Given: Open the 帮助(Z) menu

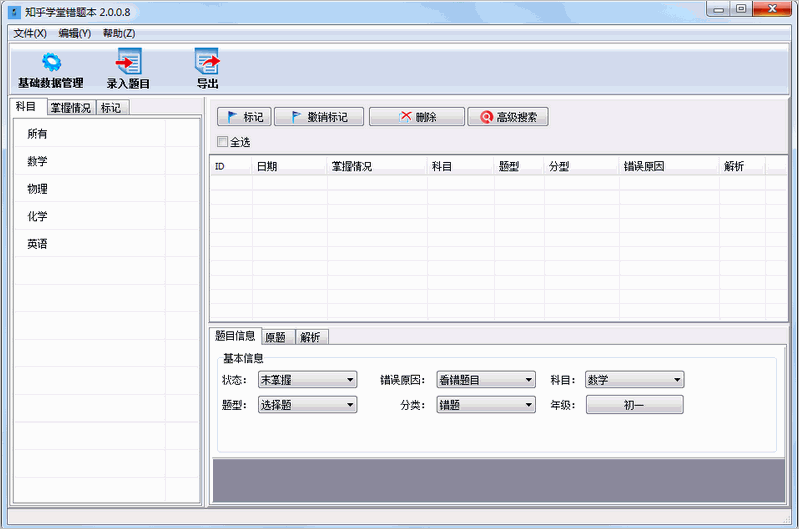Looking at the screenshot, I should (x=119, y=33).
